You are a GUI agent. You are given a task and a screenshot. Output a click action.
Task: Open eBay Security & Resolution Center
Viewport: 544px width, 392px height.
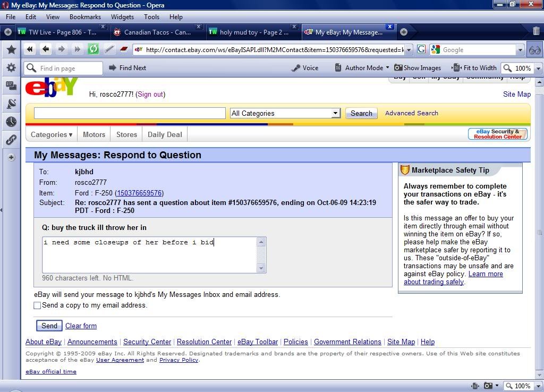click(x=497, y=134)
